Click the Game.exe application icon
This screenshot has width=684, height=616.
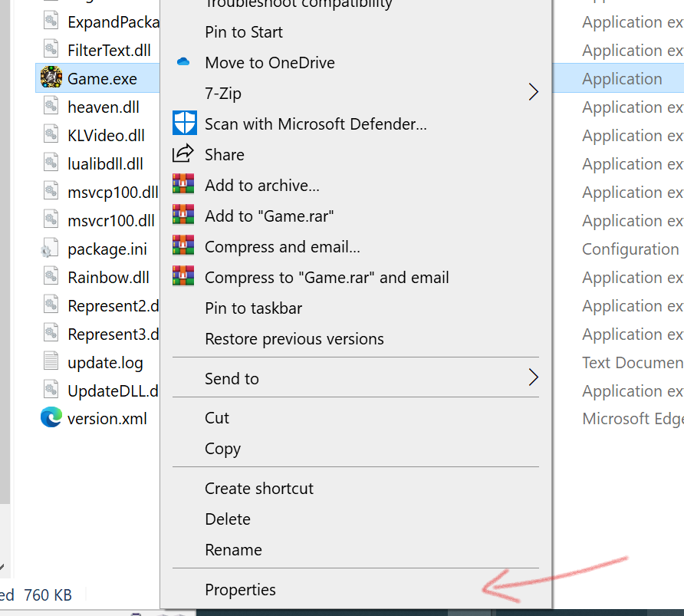point(51,78)
